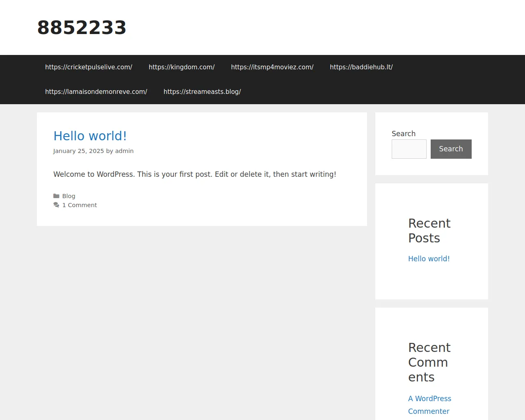The image size is (525, 420).
Task: Click the comments bubble icon
Action: (x=56, y=205)
